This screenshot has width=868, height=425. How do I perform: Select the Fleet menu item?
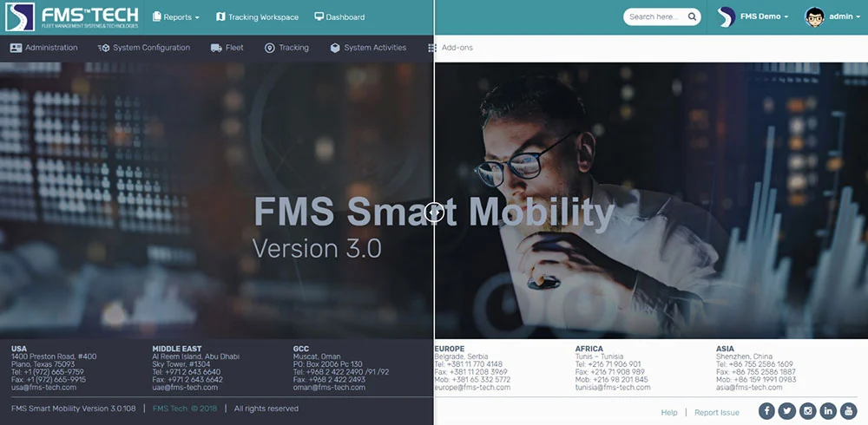pos(227,48)
